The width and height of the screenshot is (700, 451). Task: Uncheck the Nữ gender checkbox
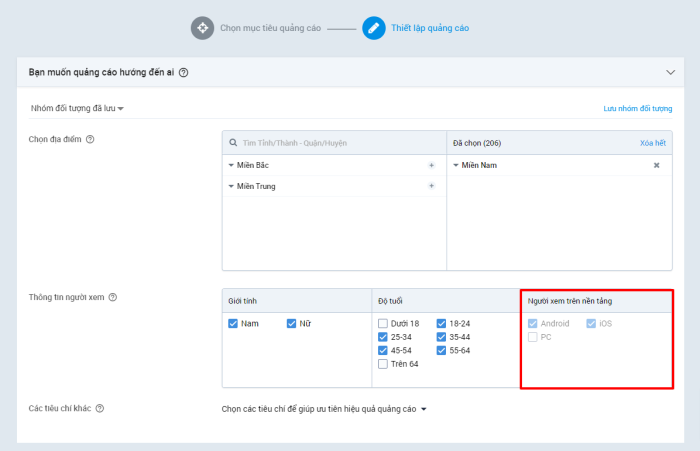(x=292, y=323)
